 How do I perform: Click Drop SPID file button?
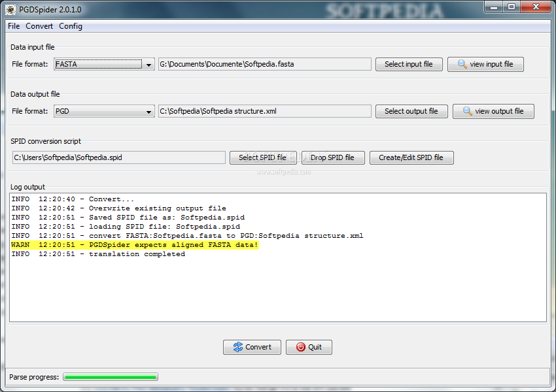332,157
